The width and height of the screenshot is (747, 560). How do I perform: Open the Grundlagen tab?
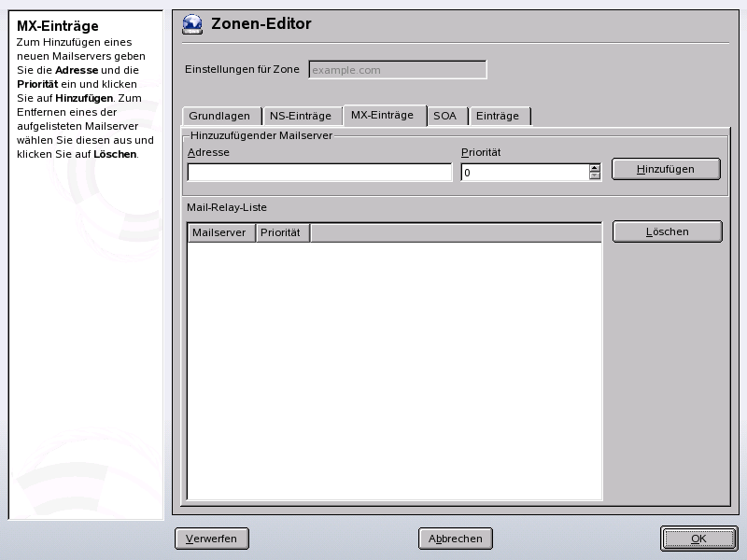tap(218, 116)
